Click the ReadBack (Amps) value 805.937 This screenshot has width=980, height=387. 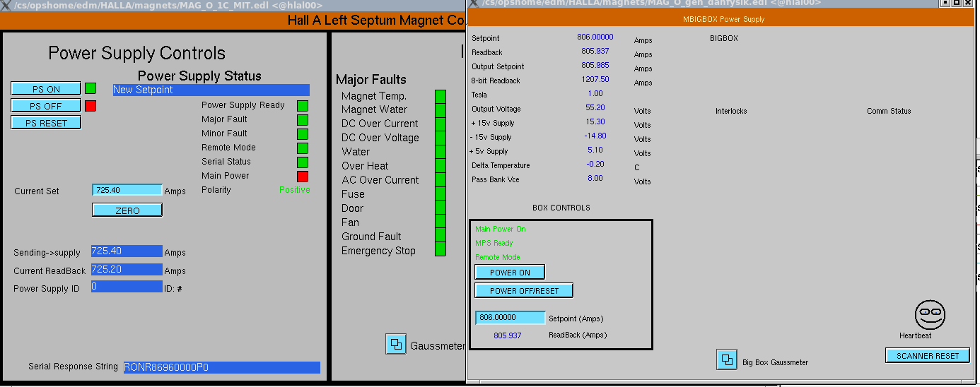(x=508, y=335)
